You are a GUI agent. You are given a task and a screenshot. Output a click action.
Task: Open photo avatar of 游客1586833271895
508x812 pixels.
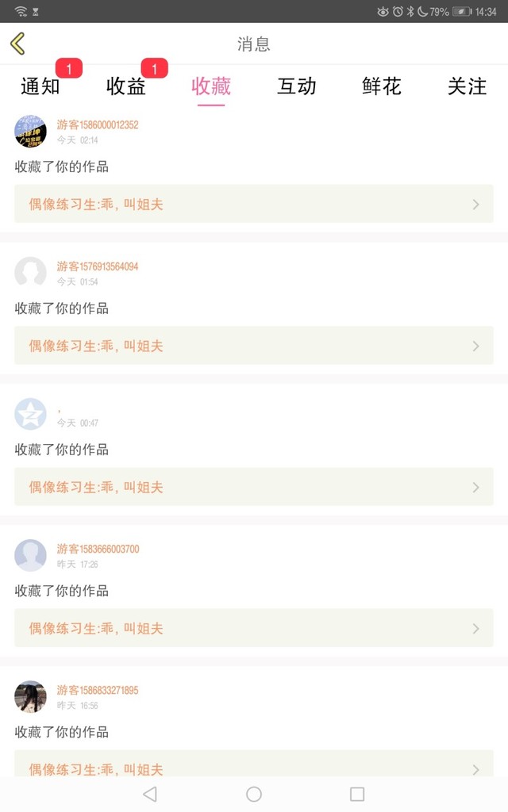30,696
